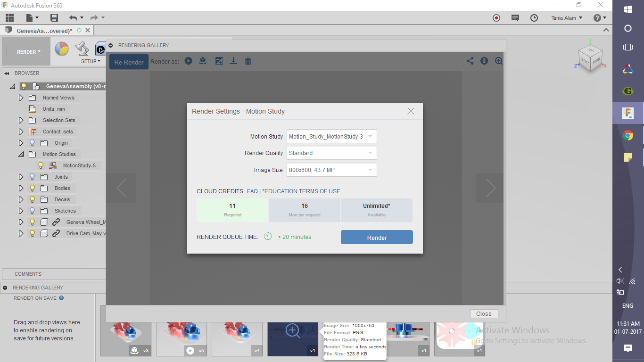Show next render with right arrow
Screen dimensions: 644x362
pos(491,188)
